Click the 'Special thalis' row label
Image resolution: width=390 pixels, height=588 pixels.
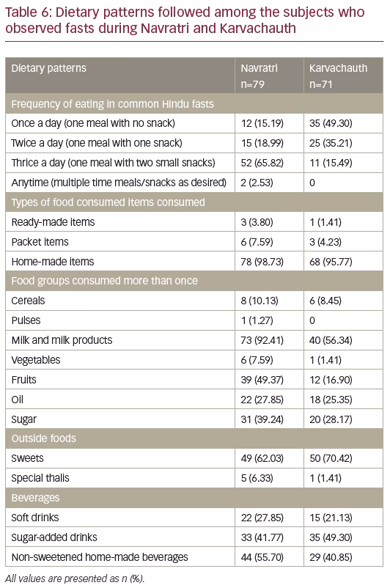coord(40,478)
